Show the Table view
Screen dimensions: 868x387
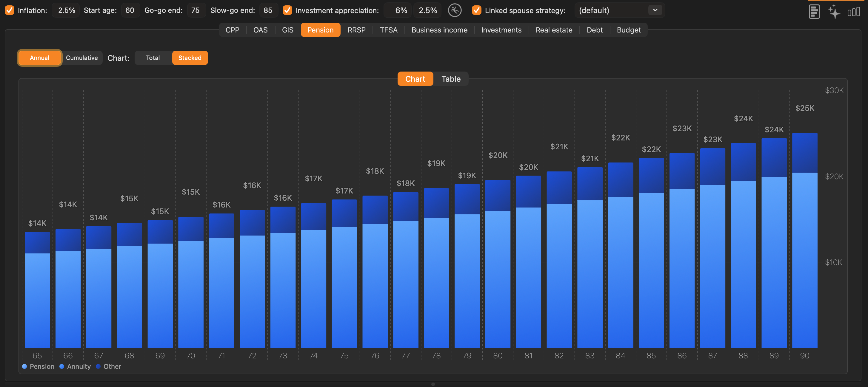451,79
